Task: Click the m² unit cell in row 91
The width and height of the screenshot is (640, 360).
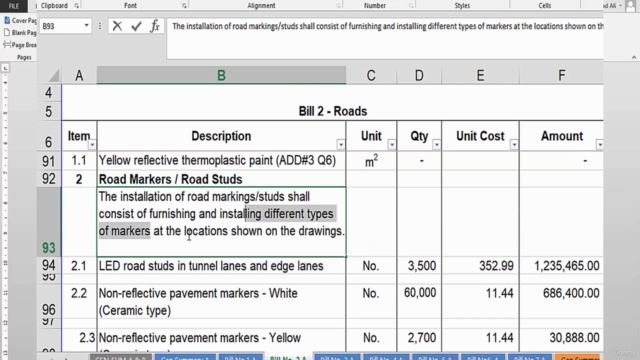Action: coord(371,161)
